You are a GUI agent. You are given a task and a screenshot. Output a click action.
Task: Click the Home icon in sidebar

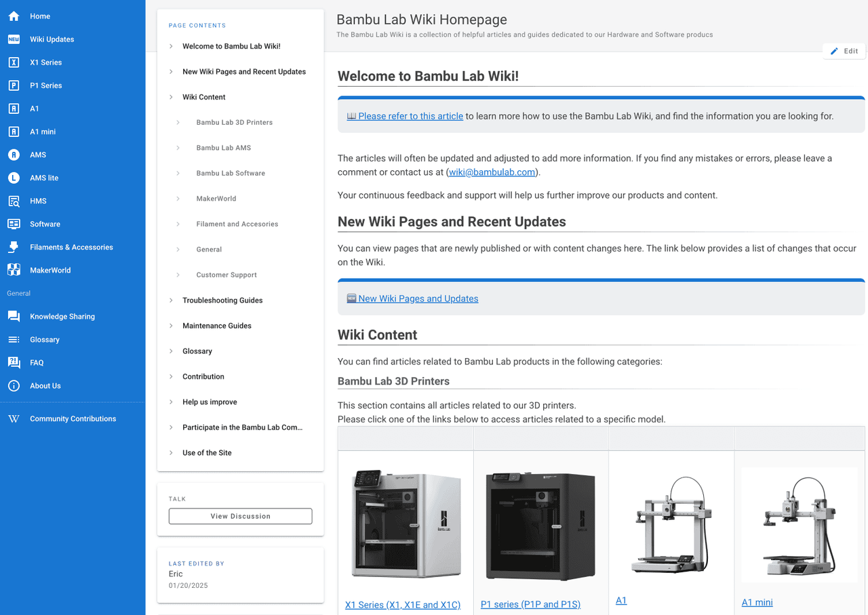pyautogui.click(x=14, y=16)
